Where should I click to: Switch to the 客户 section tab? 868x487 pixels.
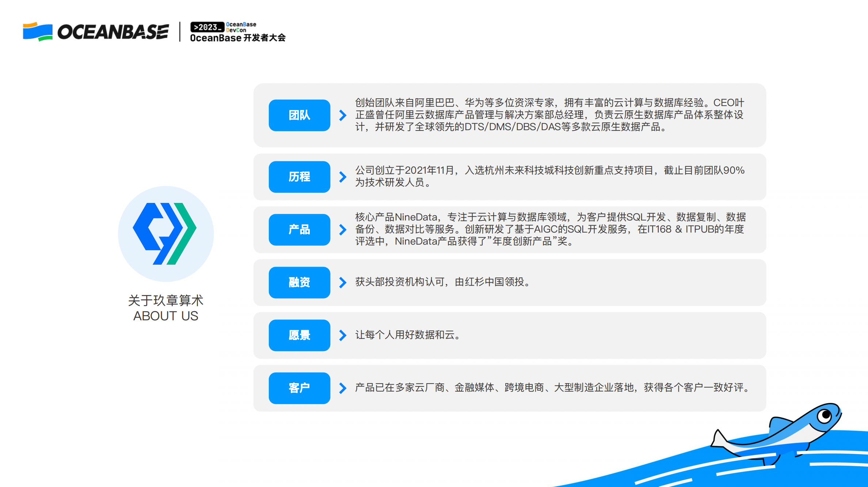299,389
